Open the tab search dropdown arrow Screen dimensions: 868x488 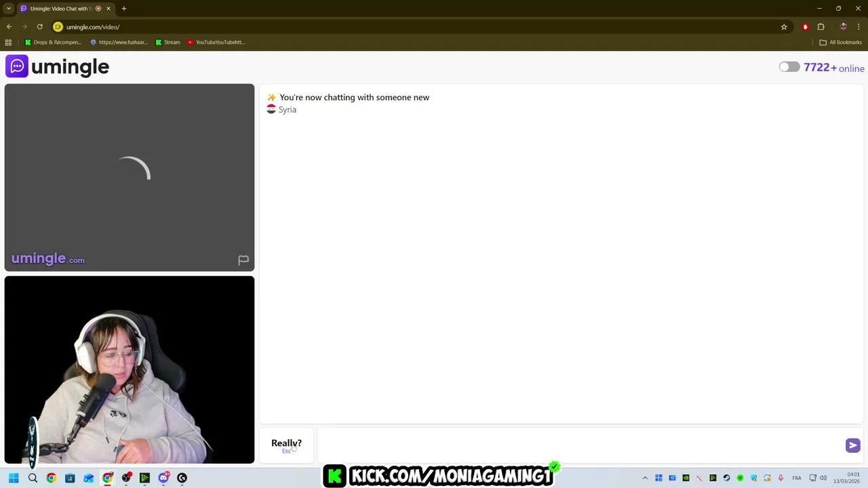[x=9, y=9]
